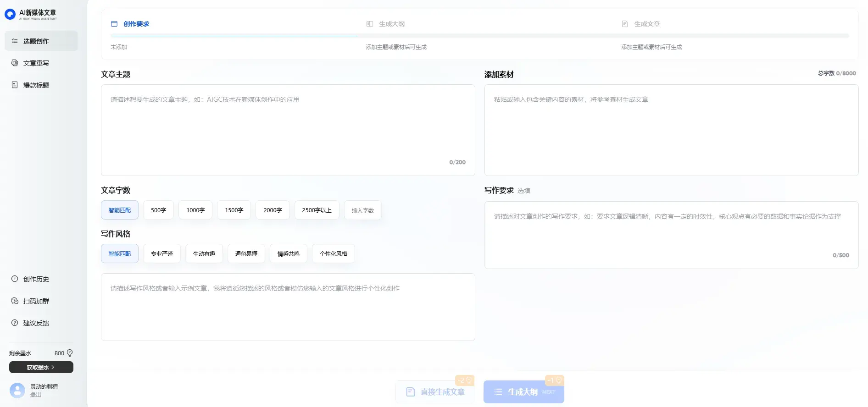Open the 文章重写 sidebar item
Screen dimensions: 868x407
(x=36, y=63)
